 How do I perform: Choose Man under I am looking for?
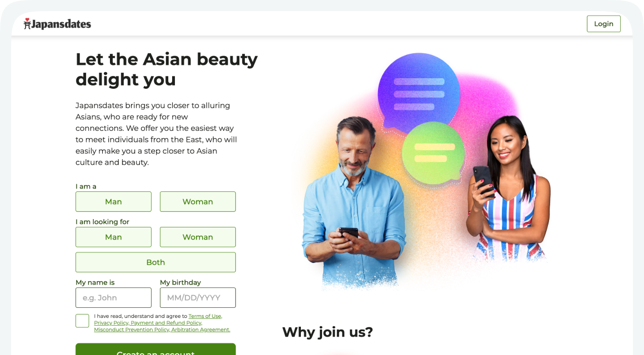coord(113,237)
